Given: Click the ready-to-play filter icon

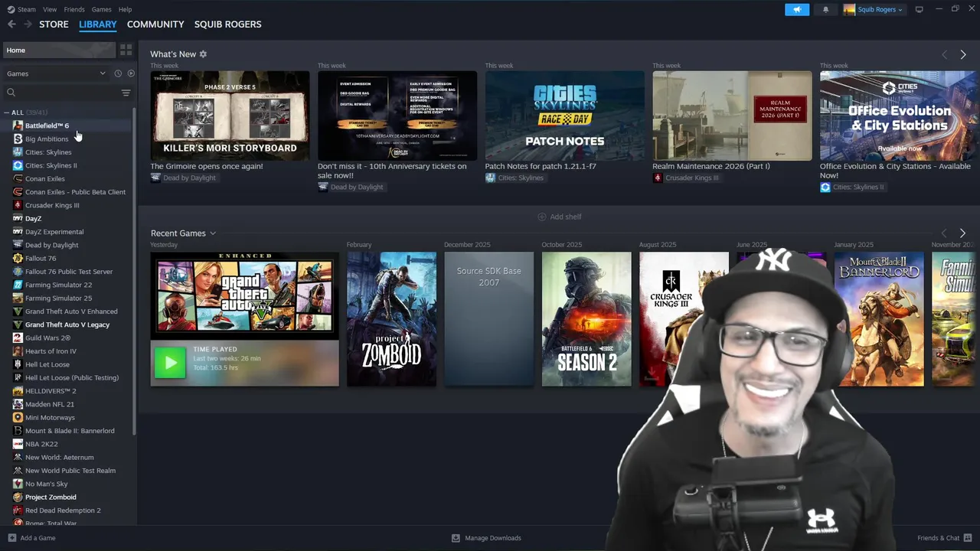Looking at the screenshot, I should (x=130, y=73).
